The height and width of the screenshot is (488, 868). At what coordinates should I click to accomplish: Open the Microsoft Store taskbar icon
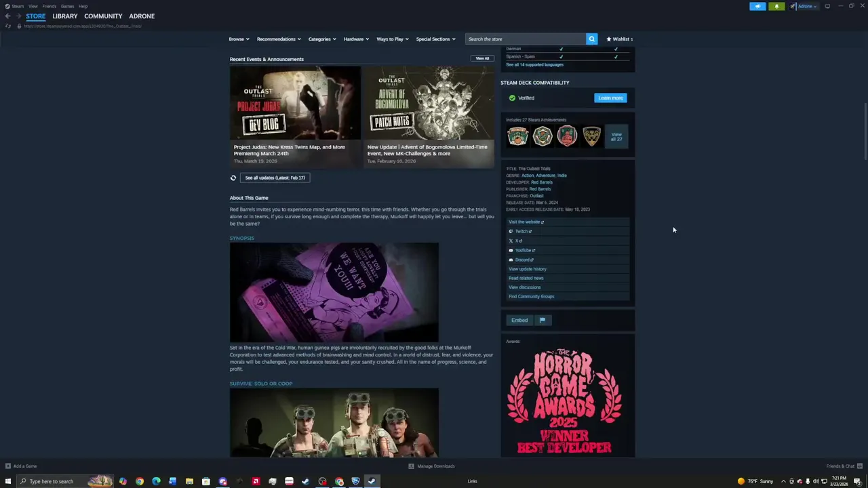[206, 481]
